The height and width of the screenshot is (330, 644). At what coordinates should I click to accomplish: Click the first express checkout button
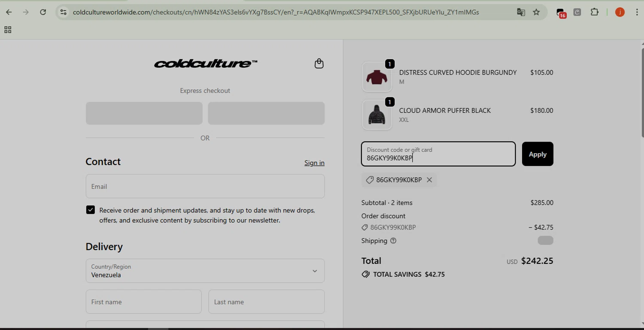144,113
